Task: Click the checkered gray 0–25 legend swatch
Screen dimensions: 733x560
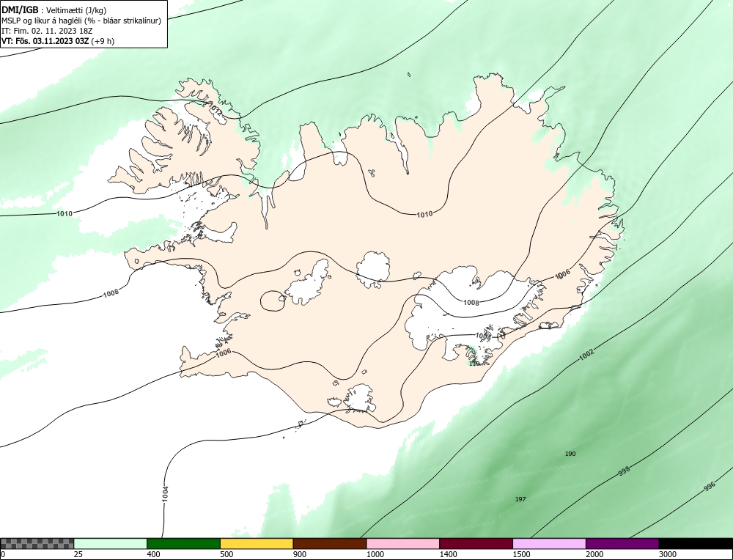Action: click(x=37, y=544)
